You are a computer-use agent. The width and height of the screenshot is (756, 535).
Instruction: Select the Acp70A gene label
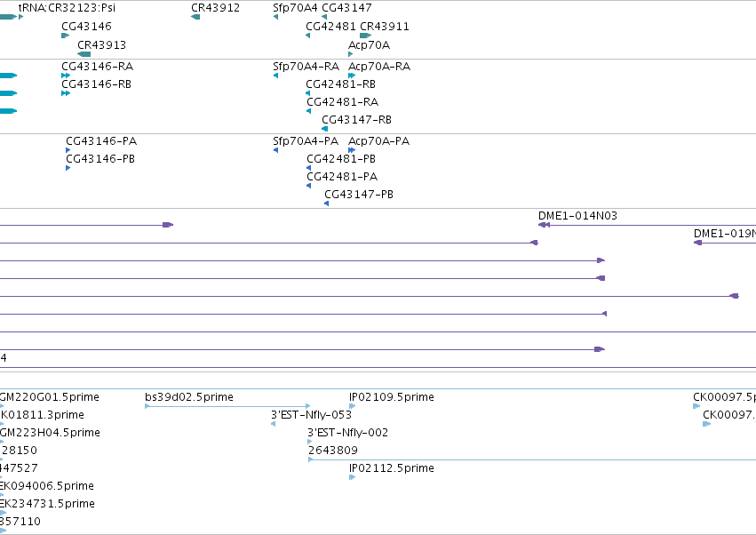(x=369, y=44)
